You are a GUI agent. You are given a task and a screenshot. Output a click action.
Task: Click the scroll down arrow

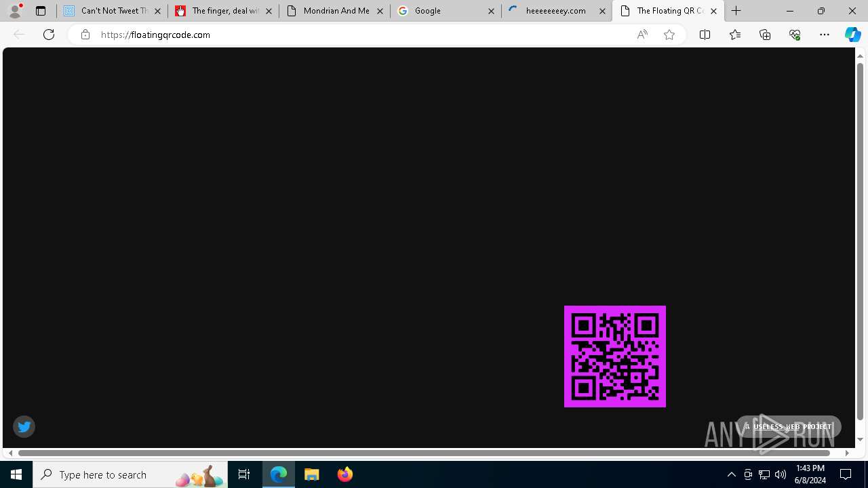pos(861,440)
